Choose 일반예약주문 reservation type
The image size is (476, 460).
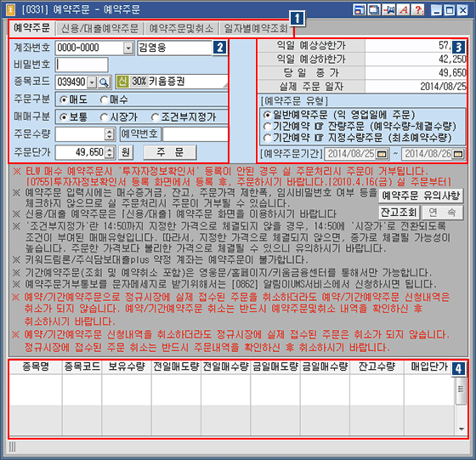click(x=267, y=115)
